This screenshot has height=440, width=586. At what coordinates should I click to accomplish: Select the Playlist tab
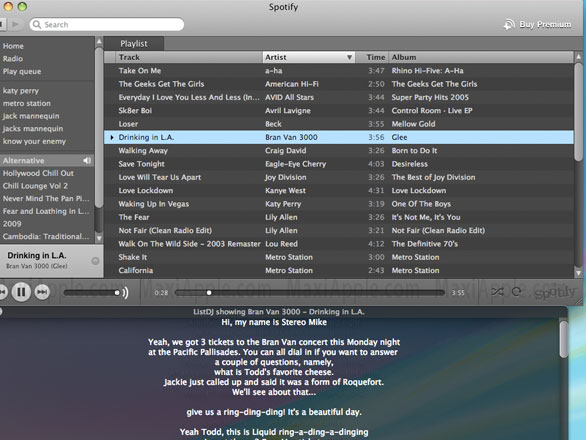[x=134, y=44]
